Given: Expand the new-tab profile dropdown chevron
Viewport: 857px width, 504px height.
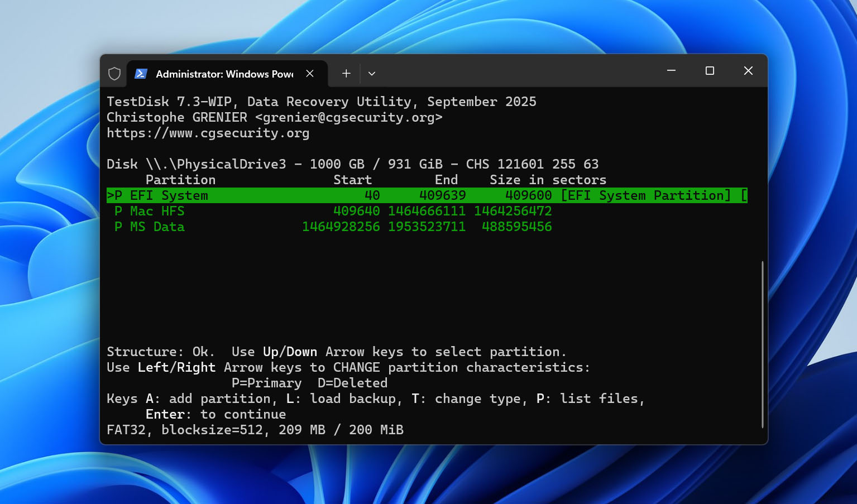Looking at the screenshot, I should click(372, 74).
